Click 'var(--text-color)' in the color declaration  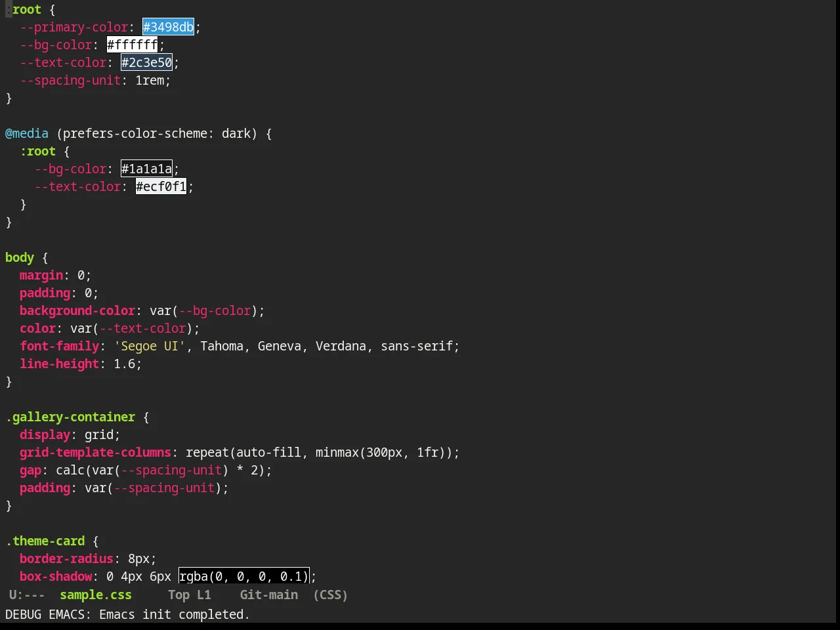click(132, 328)
